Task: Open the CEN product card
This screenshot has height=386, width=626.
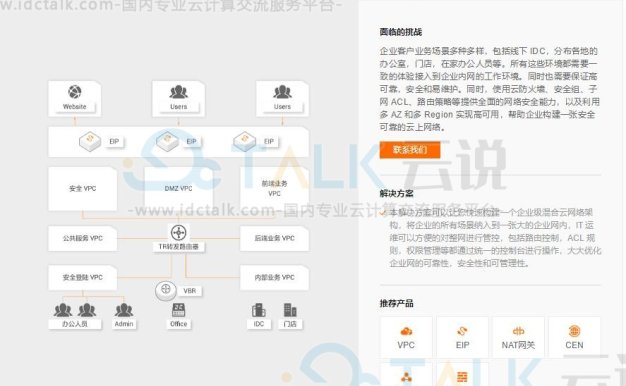Action: (574, 337)
